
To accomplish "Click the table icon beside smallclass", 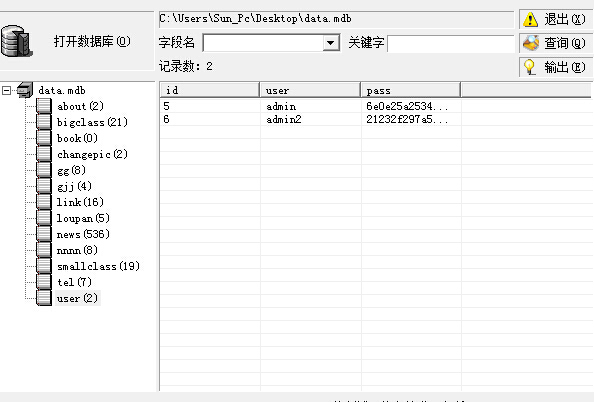I will pyautogui.click(x=44, y=266).
